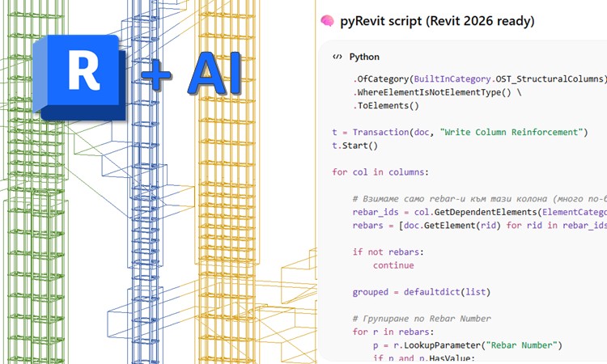607x364 pixels.
Task: Click the pink brain emoji icon
Action: 327,21
